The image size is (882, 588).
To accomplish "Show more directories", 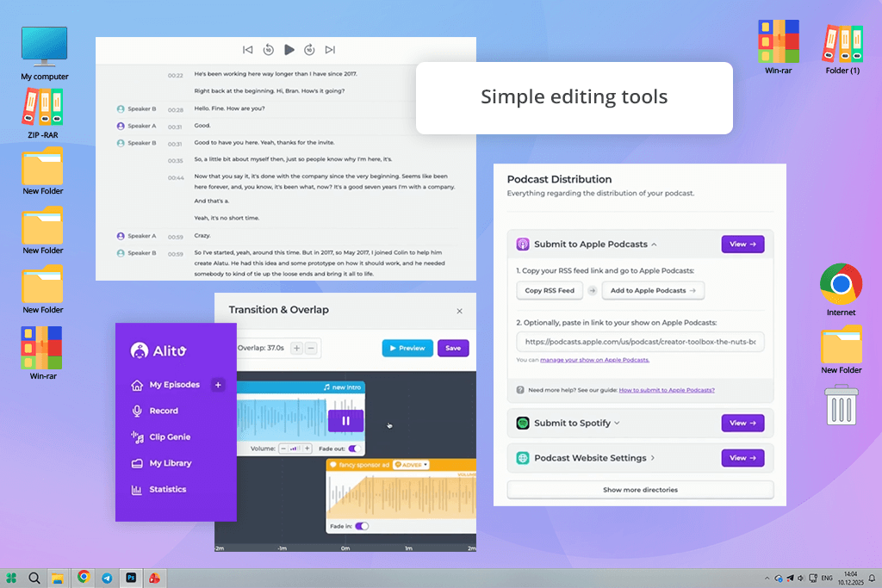I will 640,490.
